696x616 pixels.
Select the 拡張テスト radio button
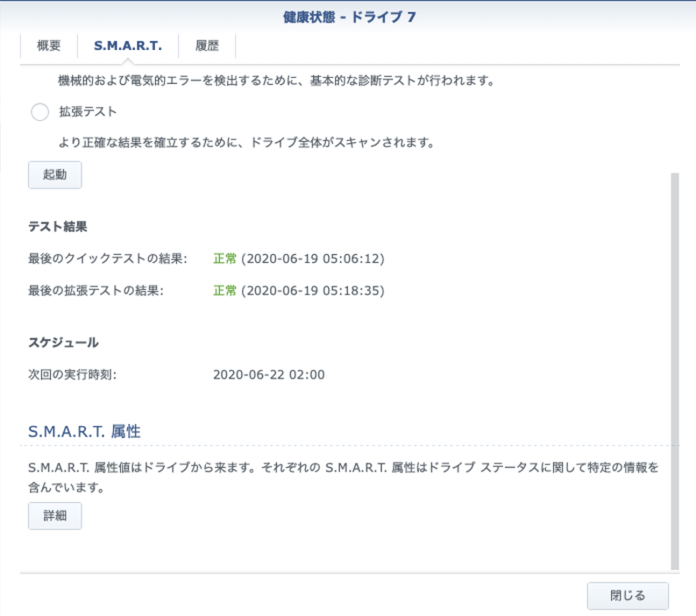tap(39, 112)
